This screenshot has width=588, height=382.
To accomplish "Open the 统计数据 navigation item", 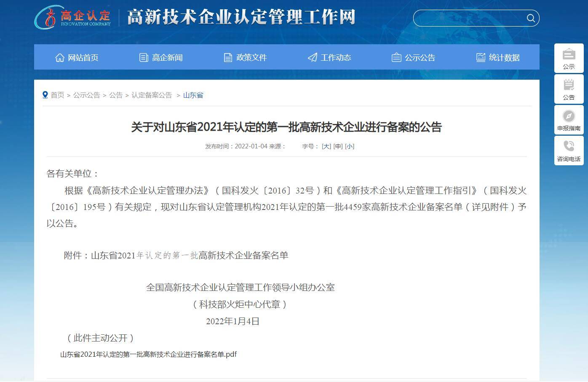I will click(498, 57).
